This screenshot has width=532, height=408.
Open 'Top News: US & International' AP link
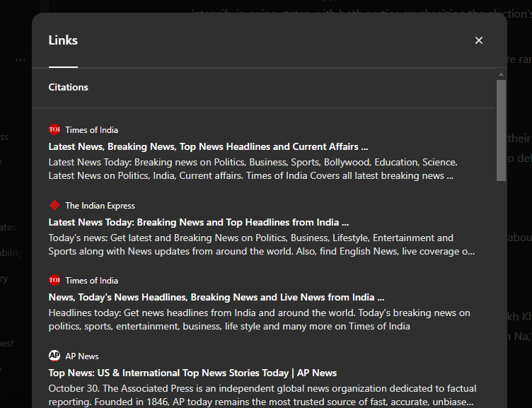click(x=192, y=373)
